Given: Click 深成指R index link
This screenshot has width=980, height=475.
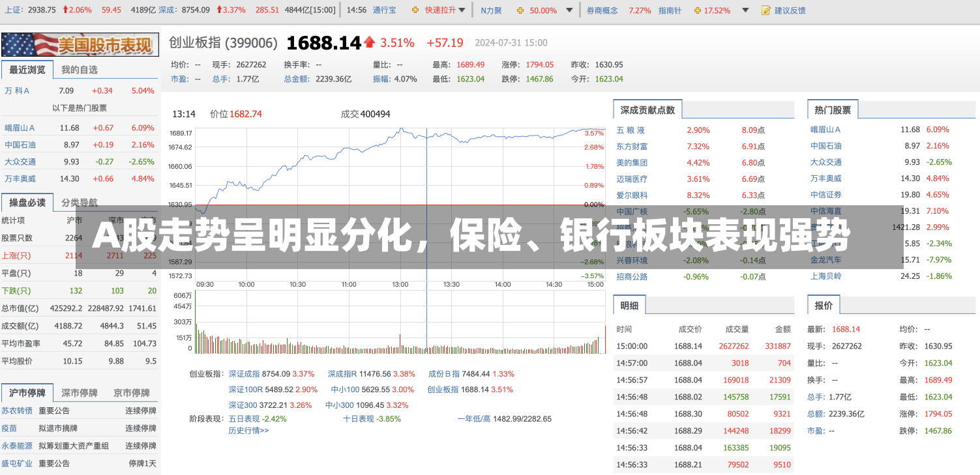Looking at the screenshot, I should (342, 374).
